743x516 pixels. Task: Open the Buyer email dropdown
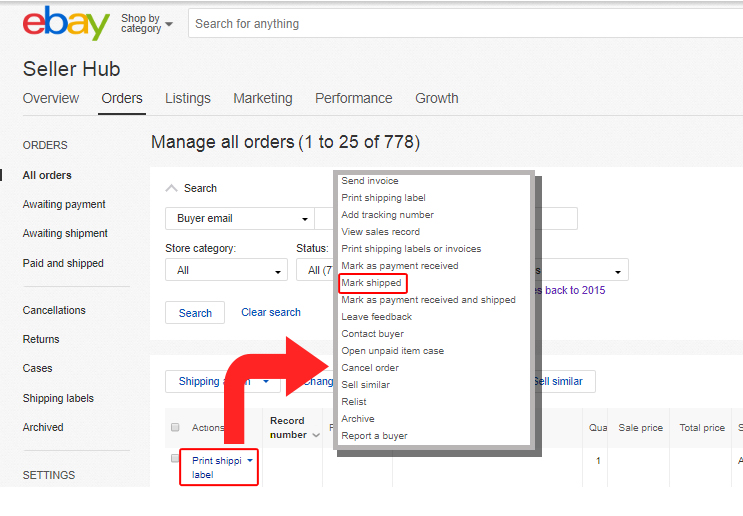(239, 218)
